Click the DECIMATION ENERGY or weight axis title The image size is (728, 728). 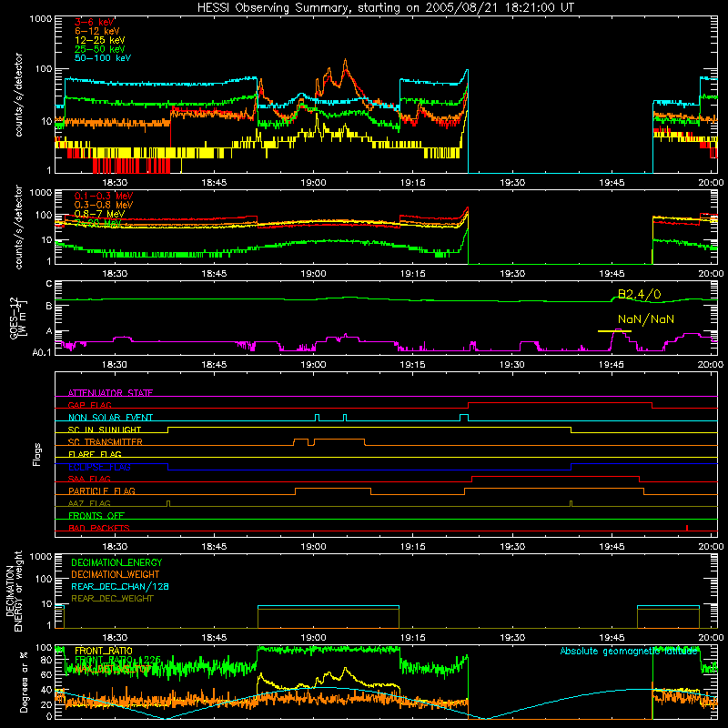[x=14, y=591]
